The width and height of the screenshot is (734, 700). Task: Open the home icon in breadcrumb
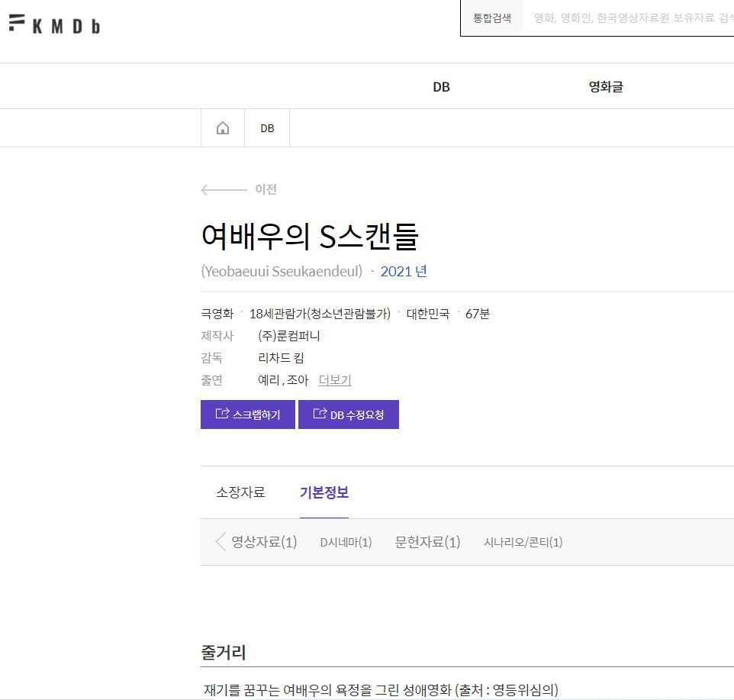[x=223, y=127]
